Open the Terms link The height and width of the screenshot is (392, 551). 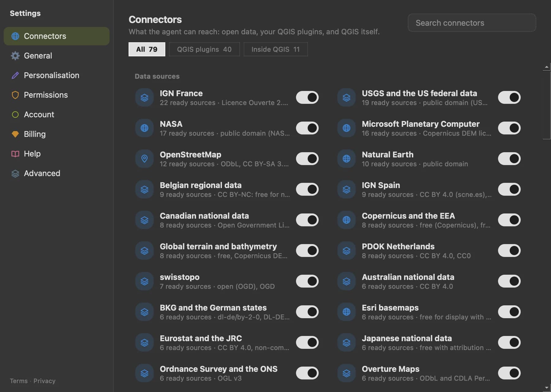[19, 381]
